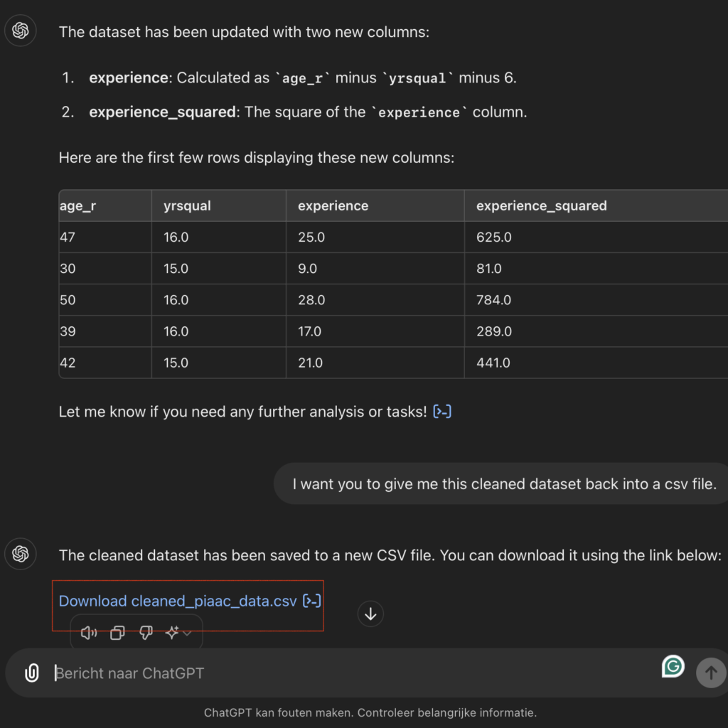
Task: Select the read-aloud speaker icon
Action: click(x=88, y=632)
